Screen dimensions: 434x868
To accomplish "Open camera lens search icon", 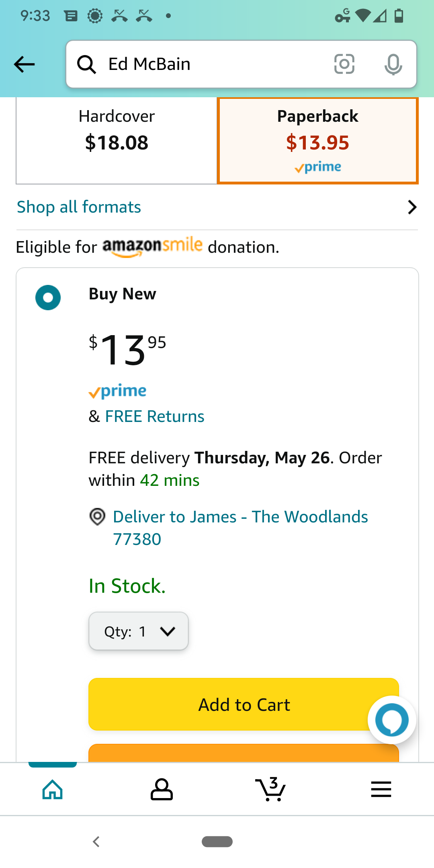I will tap(344, 64).
